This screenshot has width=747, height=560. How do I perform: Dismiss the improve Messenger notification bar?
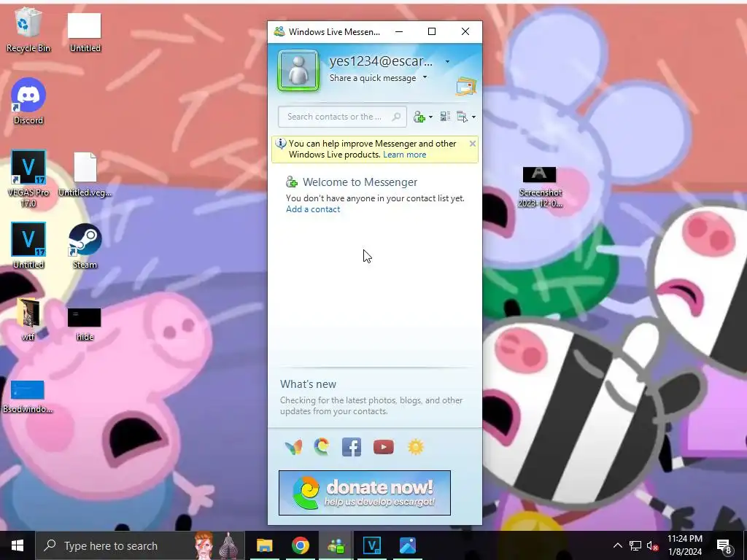[x=472, y=144]
